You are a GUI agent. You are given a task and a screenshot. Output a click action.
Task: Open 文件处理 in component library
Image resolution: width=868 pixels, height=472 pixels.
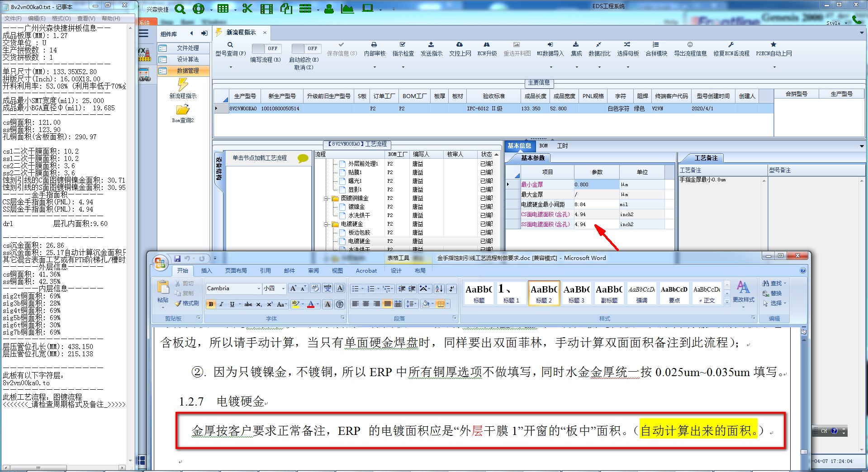(183, 48)
